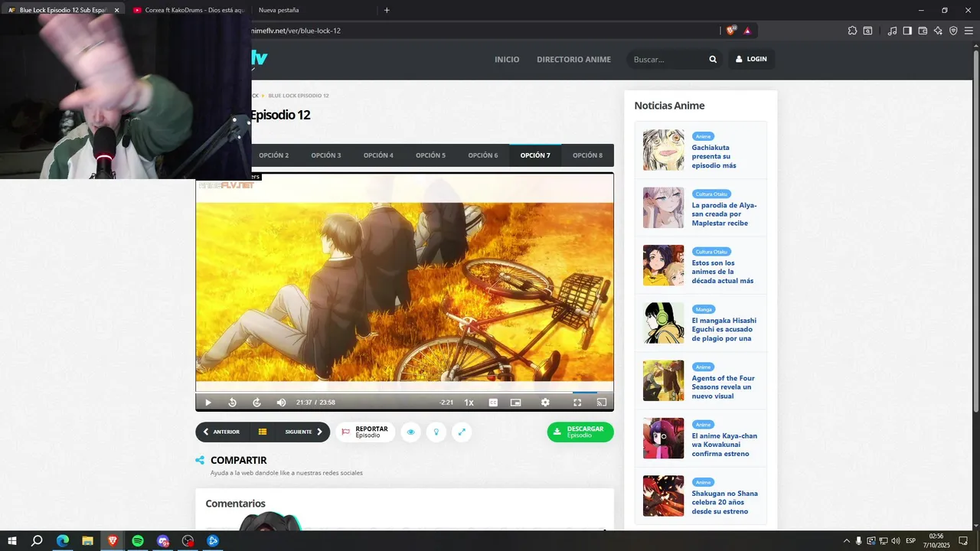
Task: Click Shakugan no Shana news thumbnail
Action: click(x=663, y=496)
